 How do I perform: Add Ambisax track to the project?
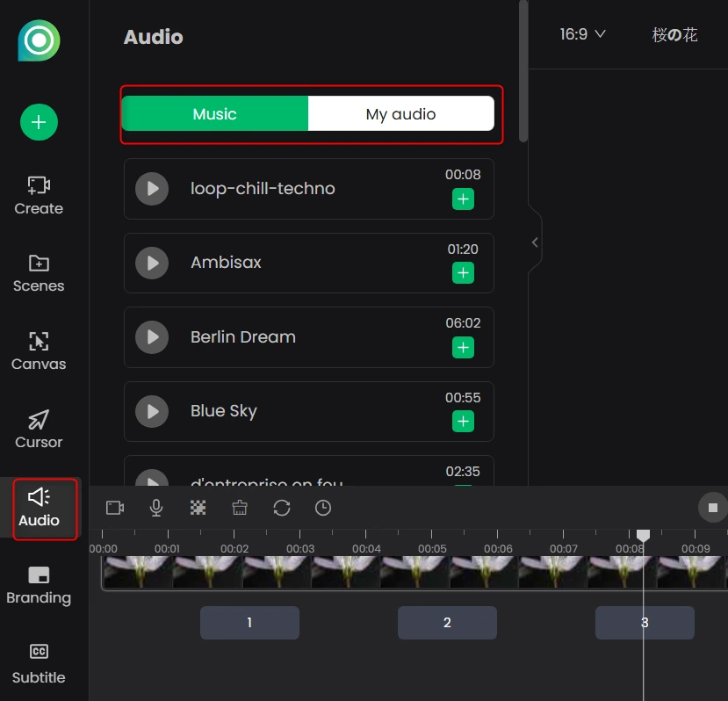click(x=463, y=273)
